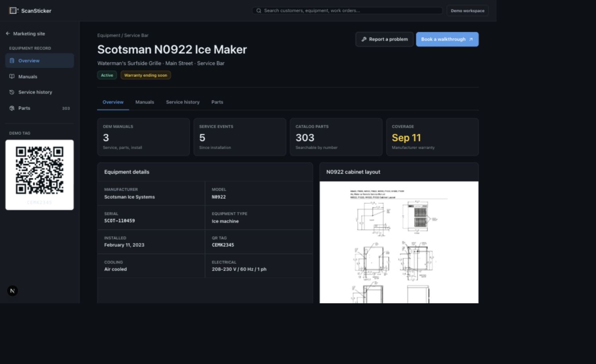Click installed date February 11, 2023
The height and width of the screenshot is (364, 596).
click(x=124, y=245)
